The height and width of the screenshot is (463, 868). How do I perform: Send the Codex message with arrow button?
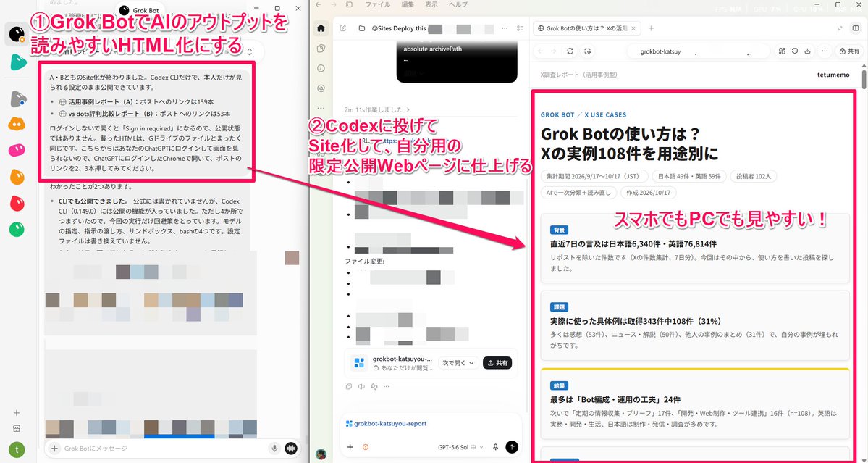click(512, 447)
